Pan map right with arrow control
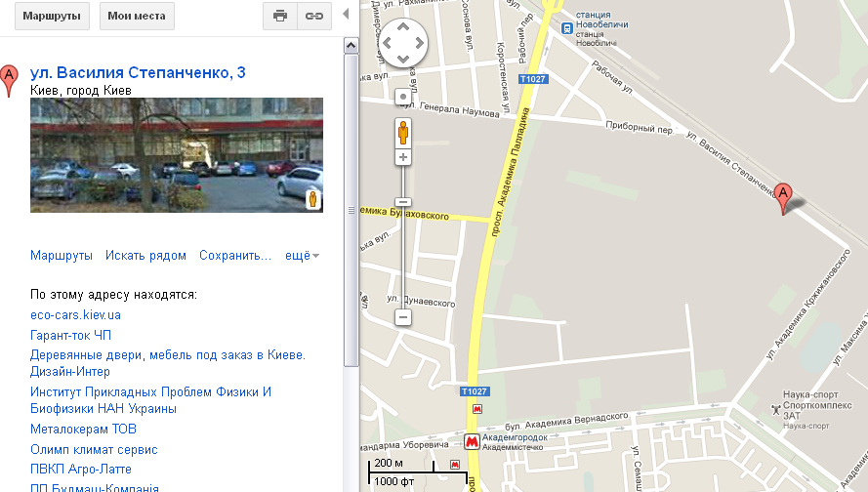Image resolution: width=868 pixels, height=492 pixels. (x=420, y=43)
